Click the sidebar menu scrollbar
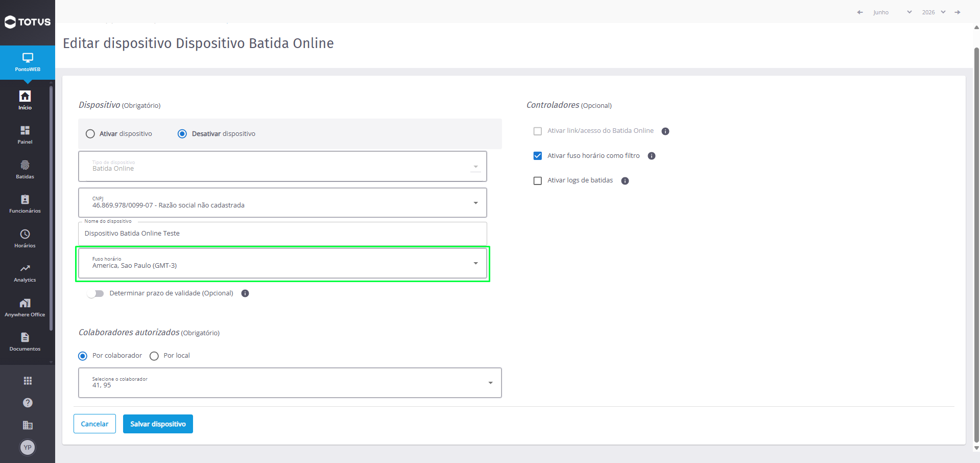Viewport: 980px width, 463px height. [51, 209]
